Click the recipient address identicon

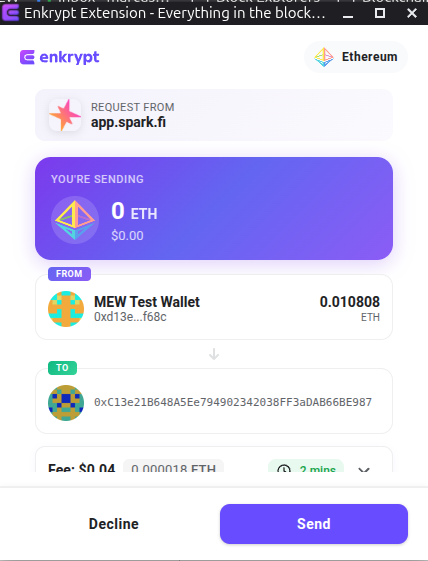tap(66, 403)
